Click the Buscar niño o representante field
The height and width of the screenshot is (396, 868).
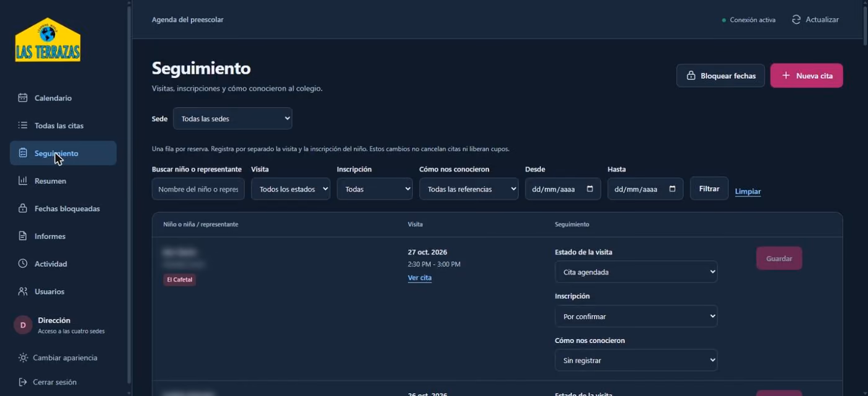coord(198,189)
